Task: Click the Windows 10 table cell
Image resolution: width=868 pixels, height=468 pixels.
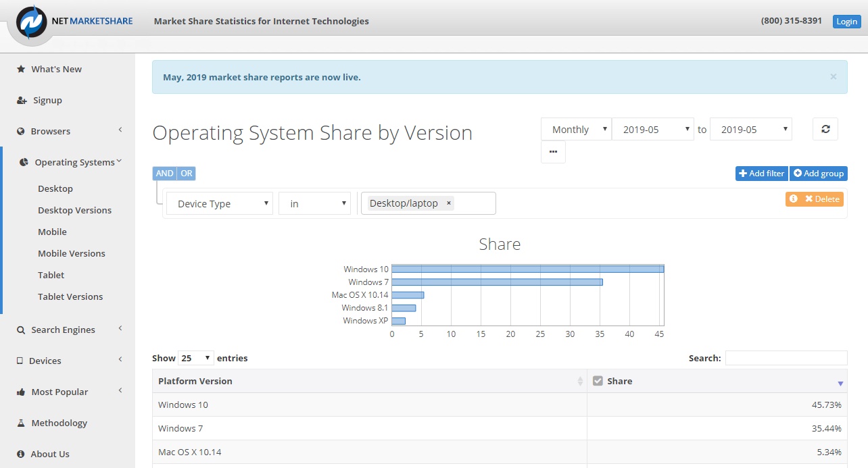Action: [370, 405]
